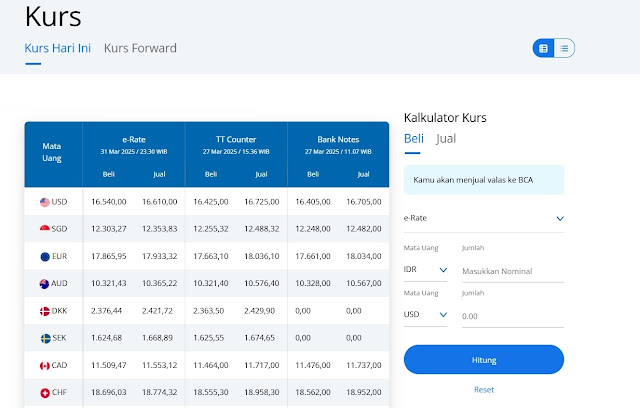Click the AUD Australian flag icon
The image size is (640, 408).
click(44, 284)
